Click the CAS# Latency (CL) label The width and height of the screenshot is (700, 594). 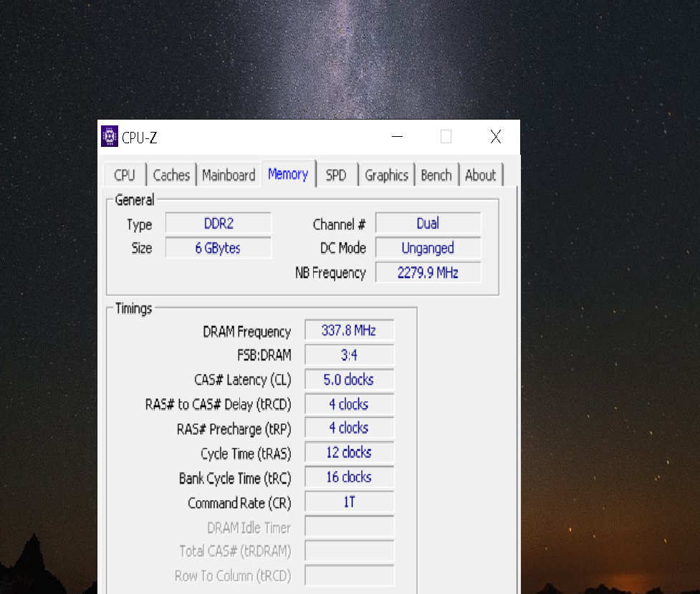(x=242, y=380)
